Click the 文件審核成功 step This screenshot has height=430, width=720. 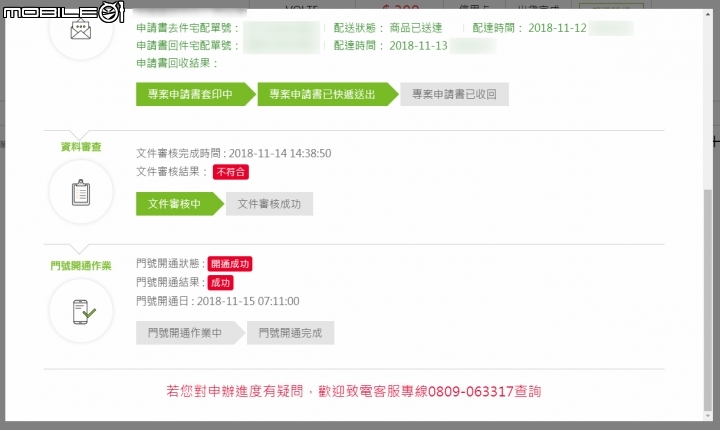point(269,204)
